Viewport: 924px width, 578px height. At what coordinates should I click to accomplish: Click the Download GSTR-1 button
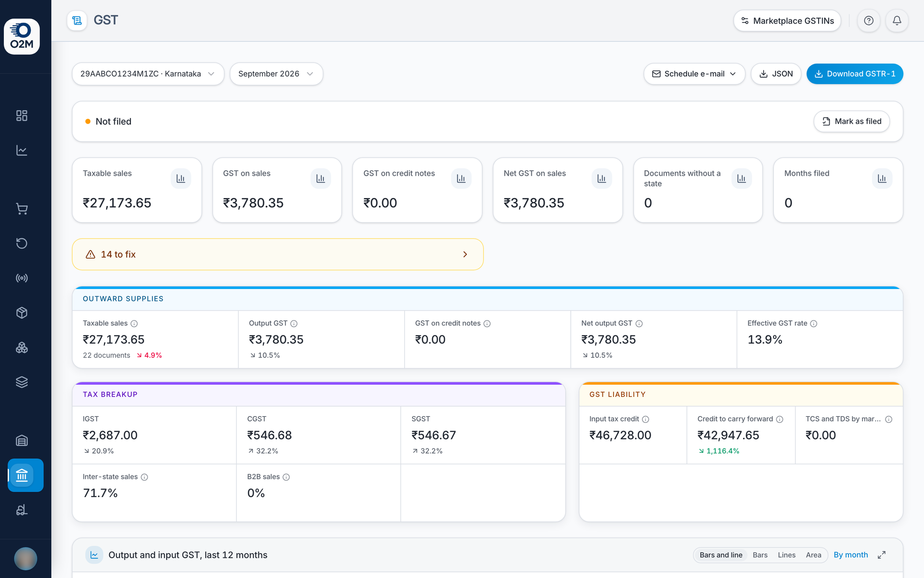click(855, 74)
